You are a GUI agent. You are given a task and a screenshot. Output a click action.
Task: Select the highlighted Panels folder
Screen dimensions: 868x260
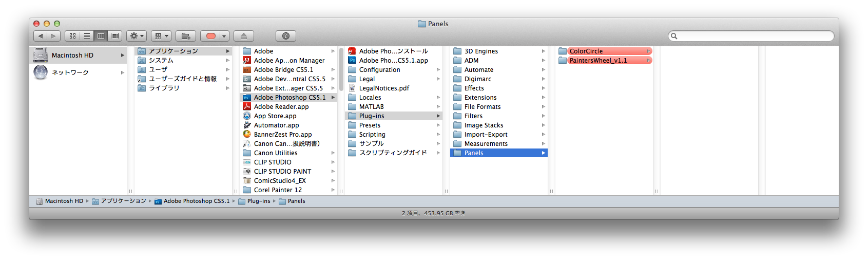point(499,153)
